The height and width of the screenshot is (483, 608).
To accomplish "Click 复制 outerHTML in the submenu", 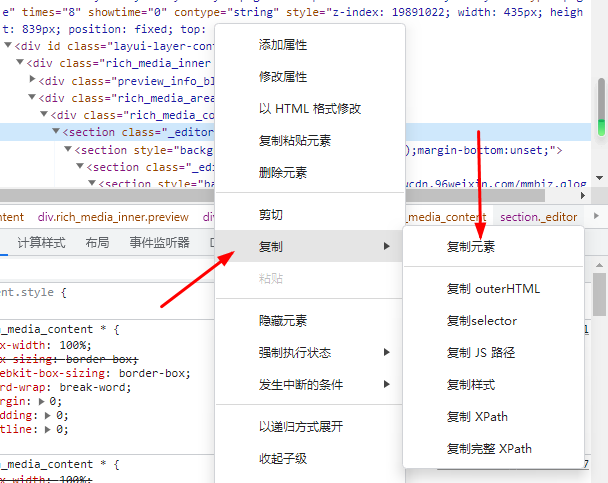I will (493, 289).
